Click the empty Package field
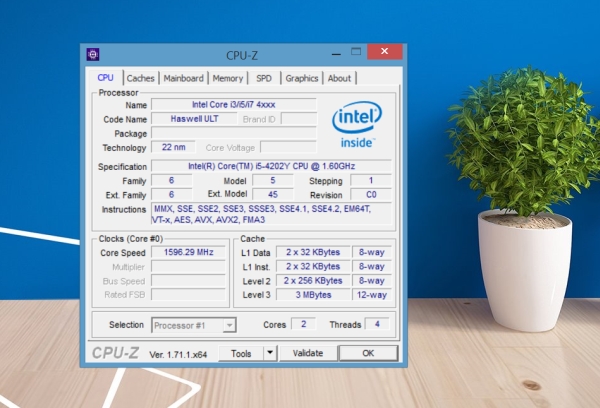This screenshot has height=408, width=600. tap(234, 133)
